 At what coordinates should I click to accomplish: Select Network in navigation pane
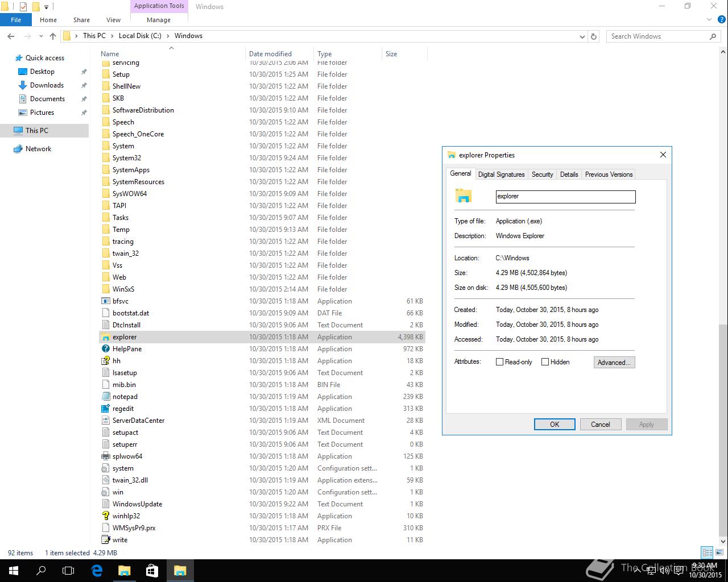point(38,149)
